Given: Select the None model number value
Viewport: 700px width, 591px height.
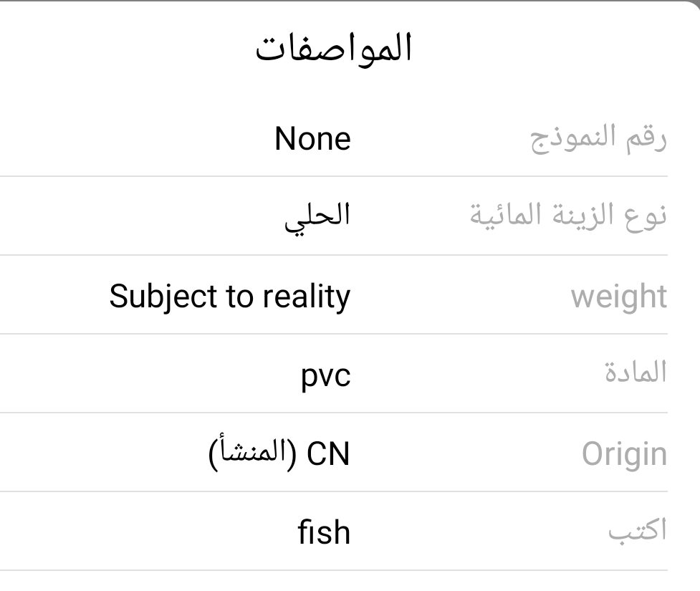Looking at the screenshot, I should click(312, 138).
